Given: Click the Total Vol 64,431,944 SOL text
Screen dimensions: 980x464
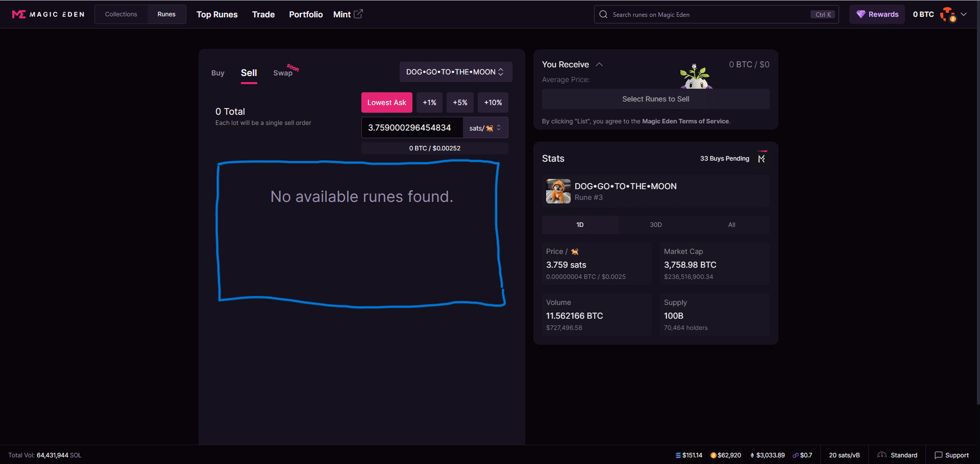Looking at the screenshot, I should pos(45,455).
